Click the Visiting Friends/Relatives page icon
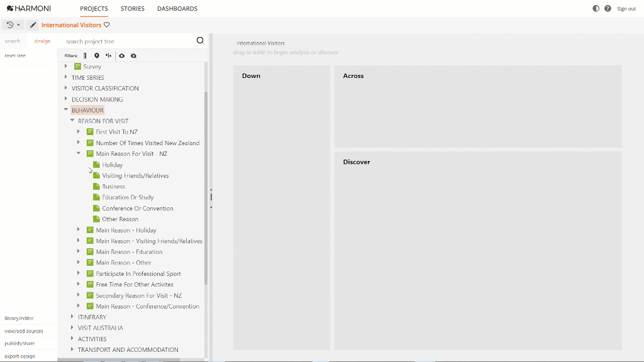This screenshot has width=644, height=362. click(96, 175)
